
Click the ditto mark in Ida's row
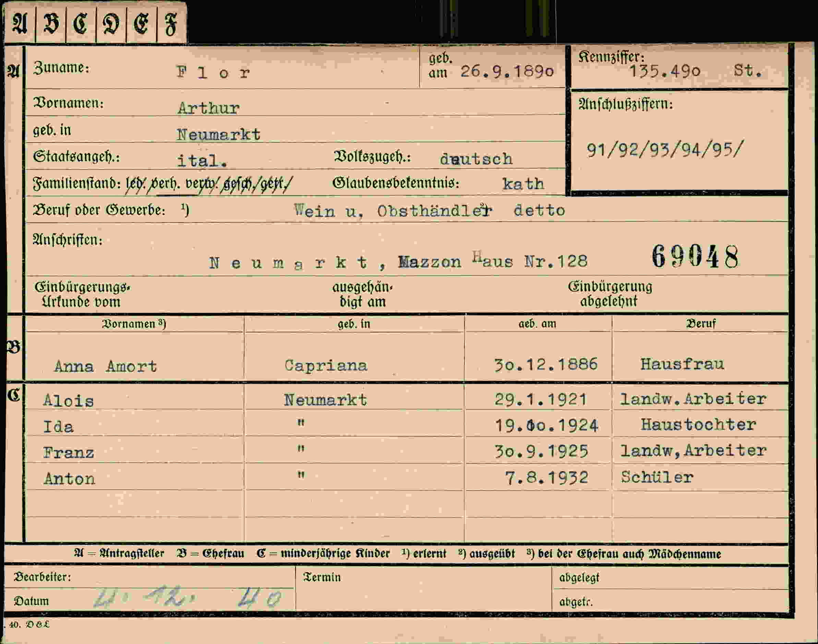300,423
